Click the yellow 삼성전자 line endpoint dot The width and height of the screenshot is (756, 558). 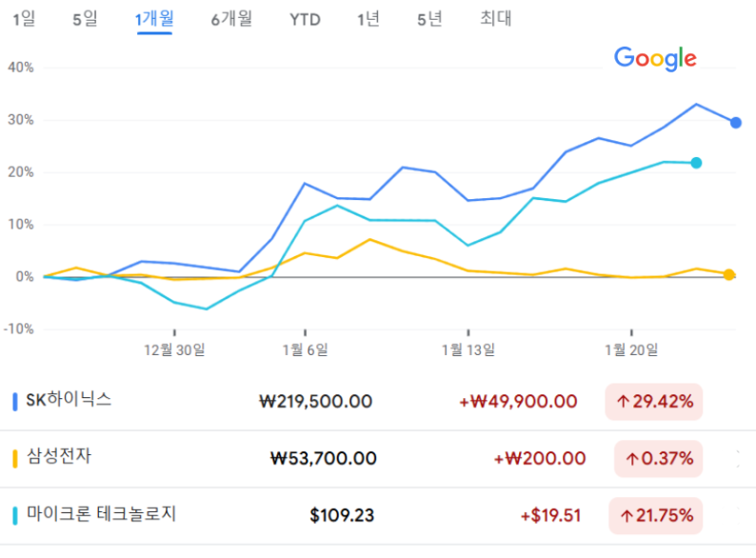728,275
